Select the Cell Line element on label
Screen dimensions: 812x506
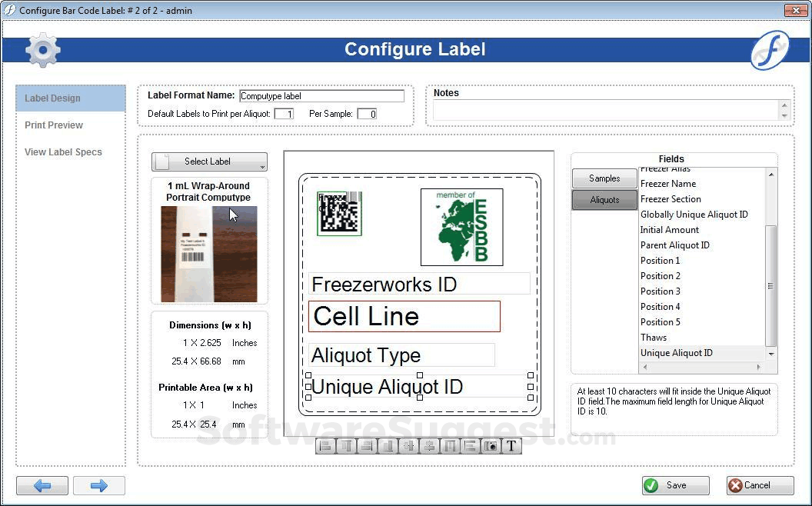[404, 316]
